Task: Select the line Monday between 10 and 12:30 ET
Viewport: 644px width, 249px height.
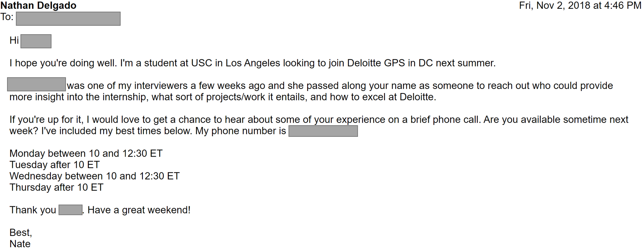Action: tap(86, 153)
